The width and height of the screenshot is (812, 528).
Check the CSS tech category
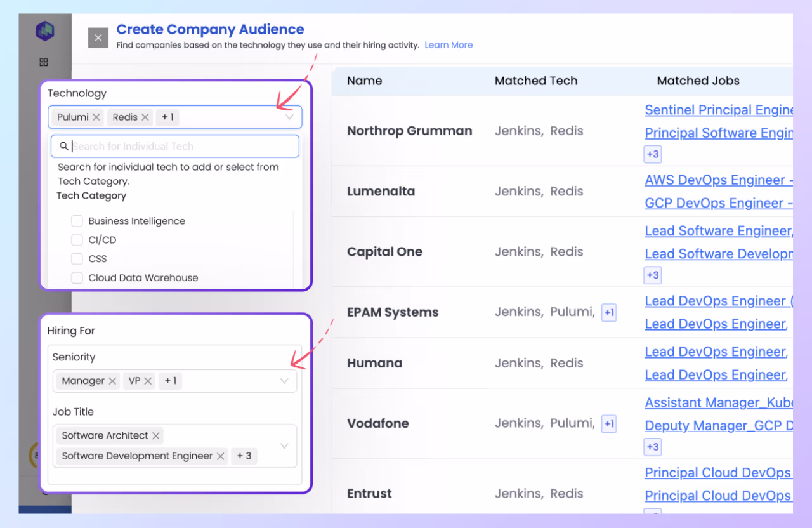[x=77, y=259]
